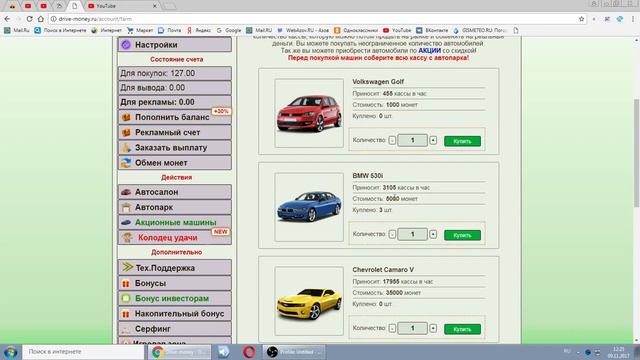Open Google bookmark

229,30
